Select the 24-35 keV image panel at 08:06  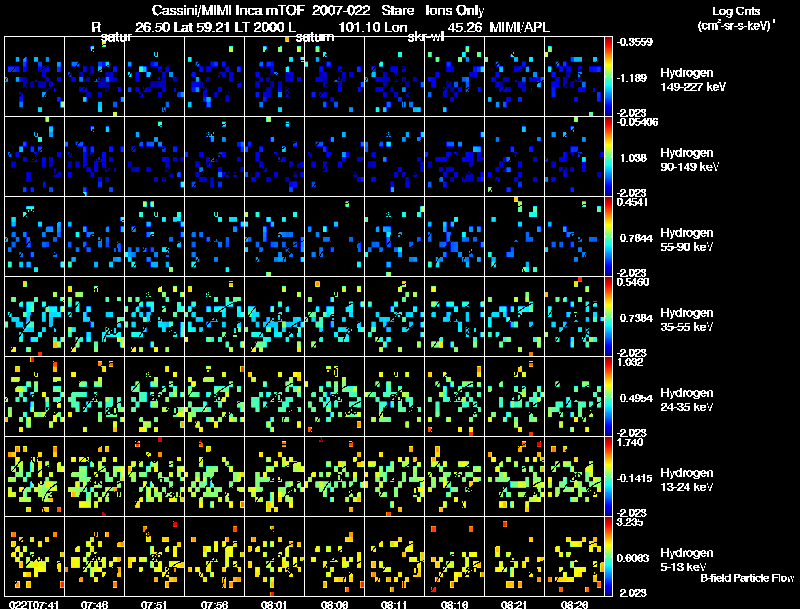334,397
